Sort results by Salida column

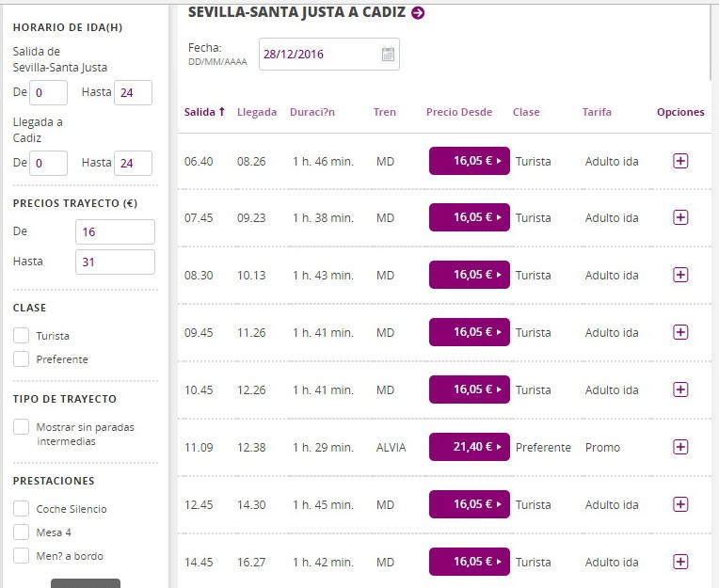[204, 112]
